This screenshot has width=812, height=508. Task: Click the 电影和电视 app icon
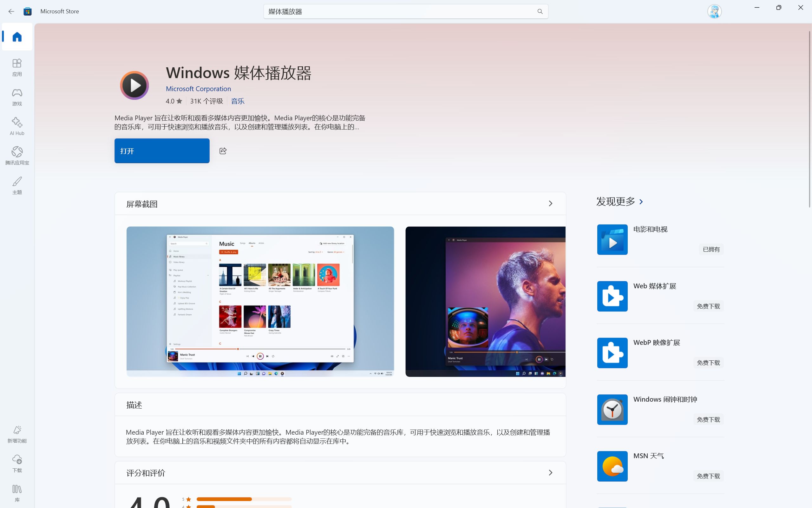(x=612, y=239)
